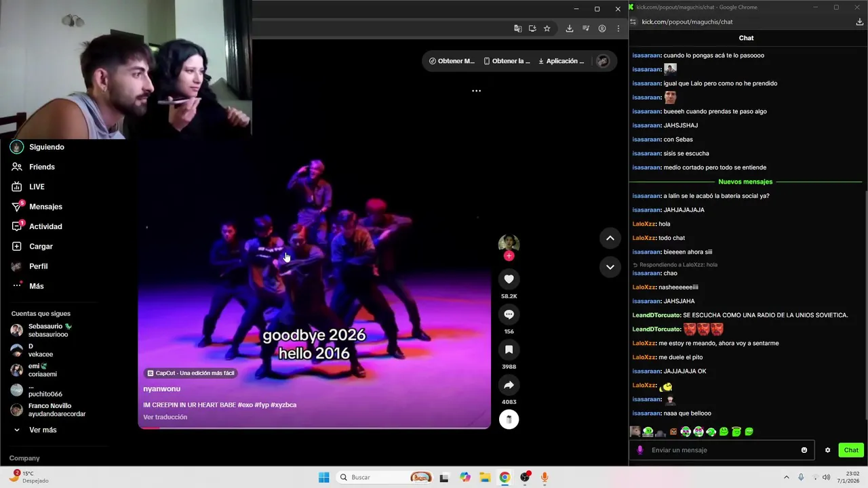Open video three-dot options menu
This screenshot has width=868, height=488.
[476, 91]
